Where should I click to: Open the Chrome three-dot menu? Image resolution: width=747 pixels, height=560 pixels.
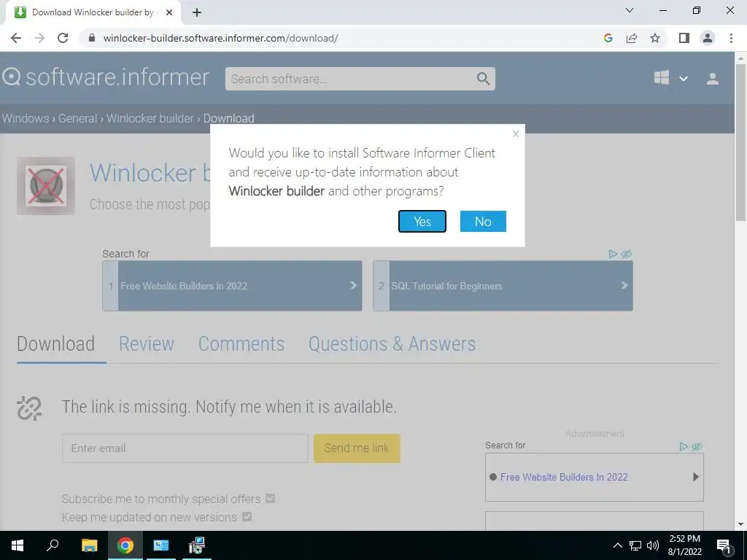(x=731, y=38)
